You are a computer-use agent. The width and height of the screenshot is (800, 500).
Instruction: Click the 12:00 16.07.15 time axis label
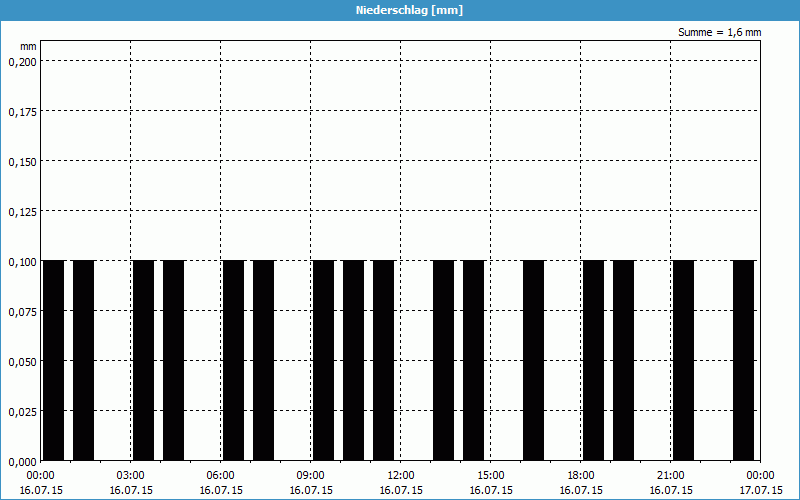click(400, 483)
